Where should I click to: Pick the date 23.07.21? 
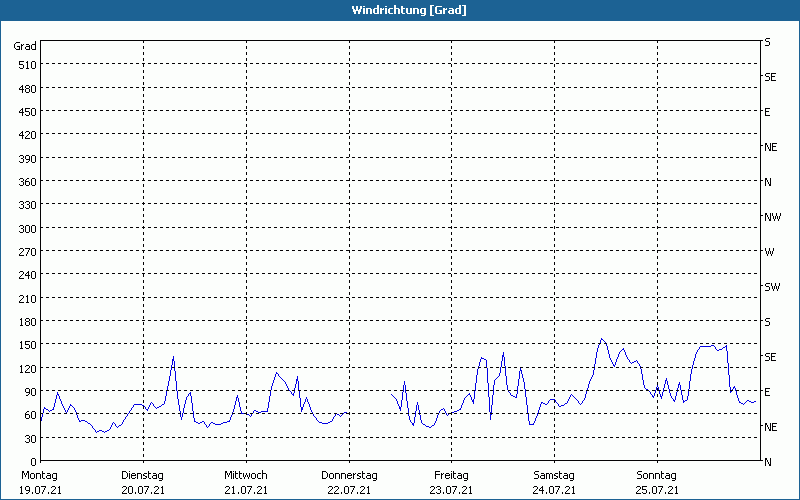pyautogui.click(x=451, y=491)
